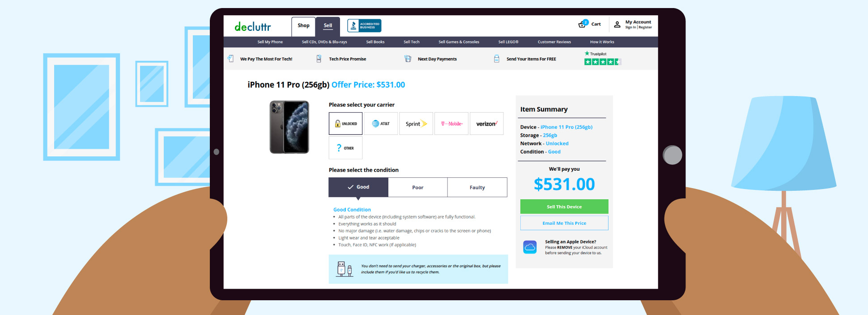868x315 pixels.
Task: Open Sell LEGO menu
Action: click(508, 42)
